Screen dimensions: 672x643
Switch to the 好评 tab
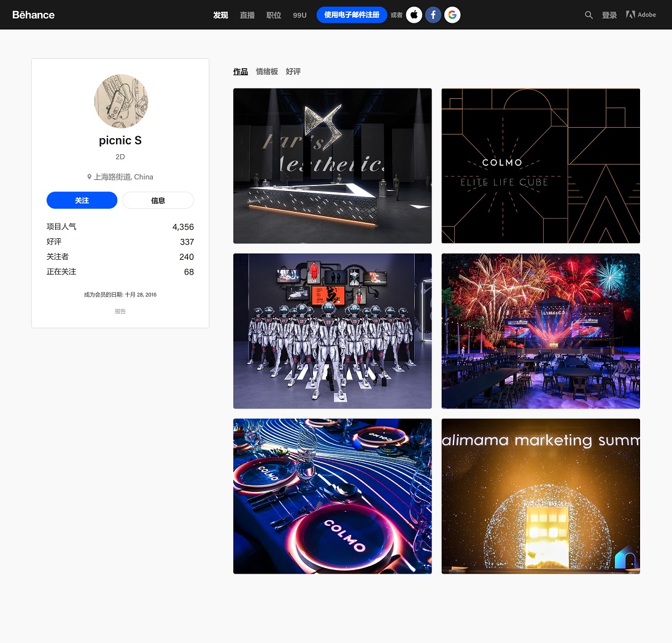click(x=293, y=72)
